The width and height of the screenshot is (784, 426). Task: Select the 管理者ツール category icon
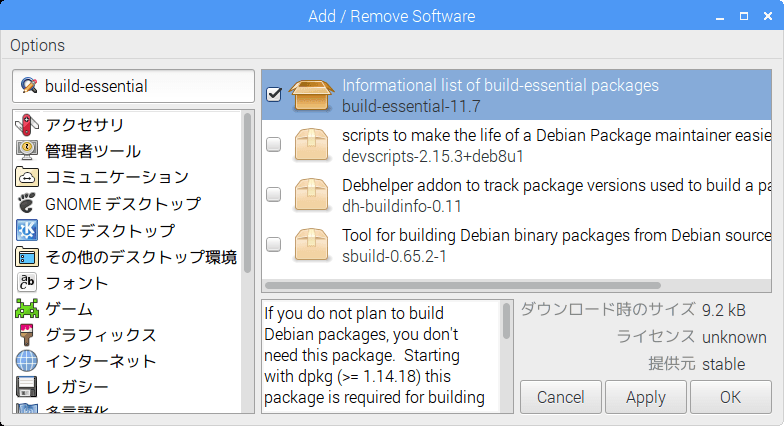27,150
